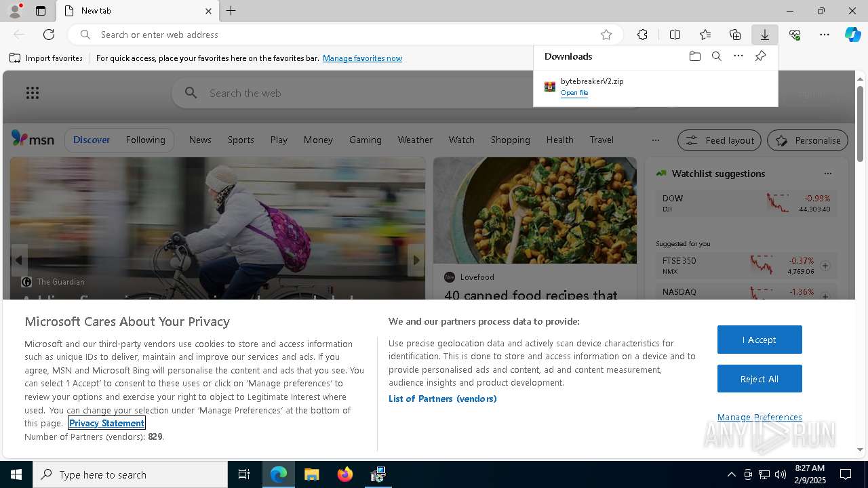
Task: Click the Personalise button
Action: tap(808, 140)
